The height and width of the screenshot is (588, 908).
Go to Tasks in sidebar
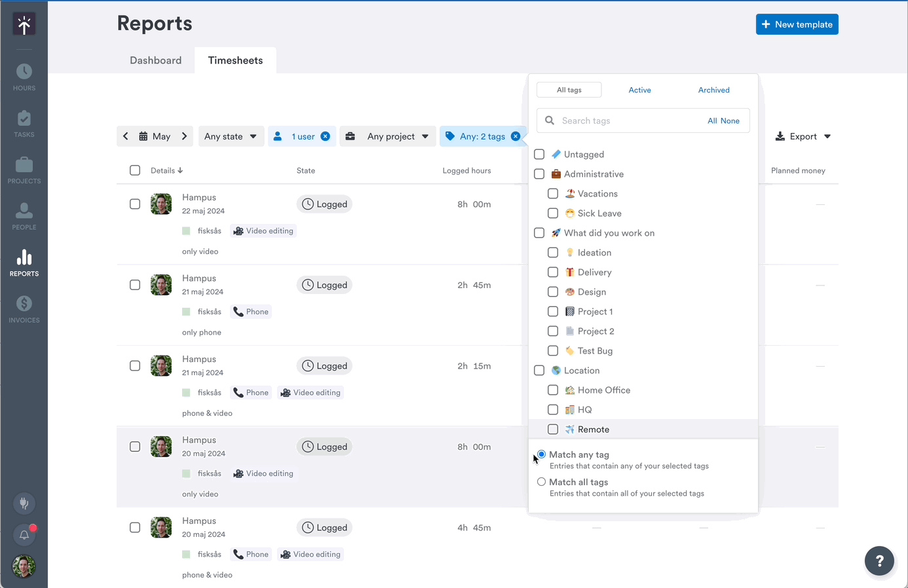point(24,124)
